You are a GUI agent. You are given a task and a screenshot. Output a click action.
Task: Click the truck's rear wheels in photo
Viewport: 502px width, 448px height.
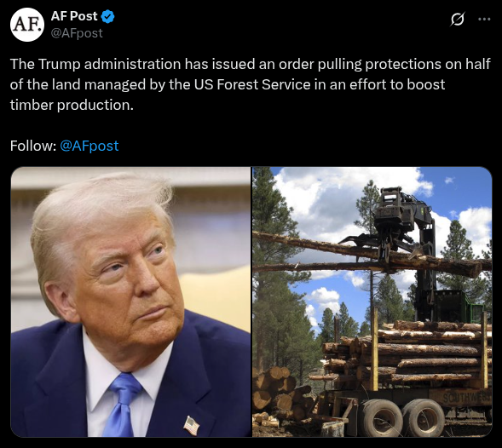coord(402,417)
